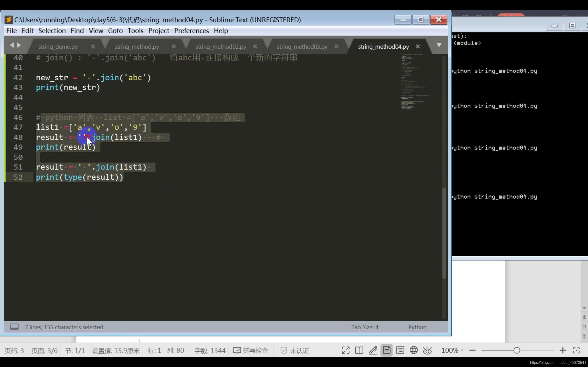Viewport: 588px width, 367px height.
Task: Open the tab list dropdown arrow
Action: pos(439,45)
